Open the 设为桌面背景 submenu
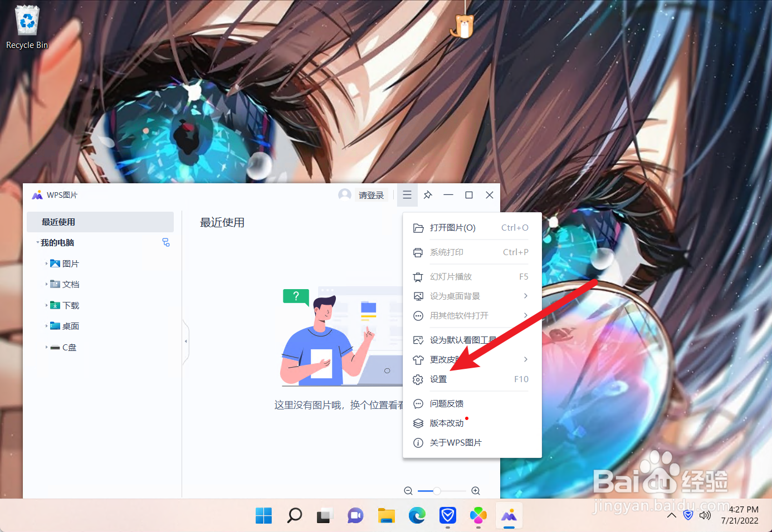The width and height of the screenshot is (772, 532). point(472,296)
